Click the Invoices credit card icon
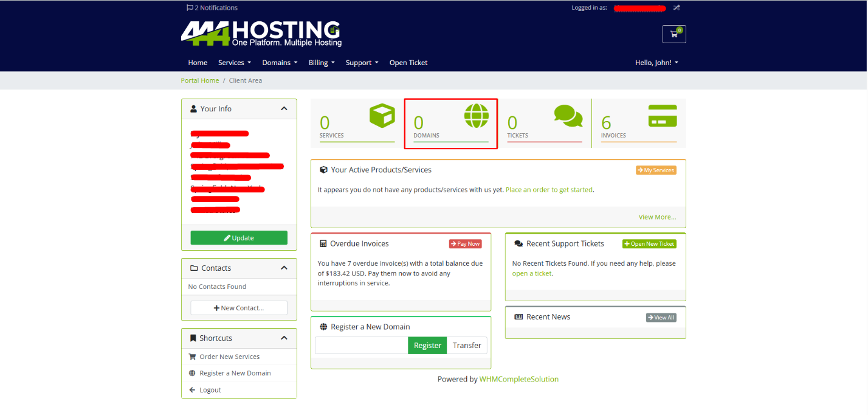The width and height of the screenshot is (868, 415). tap(662, 116)
